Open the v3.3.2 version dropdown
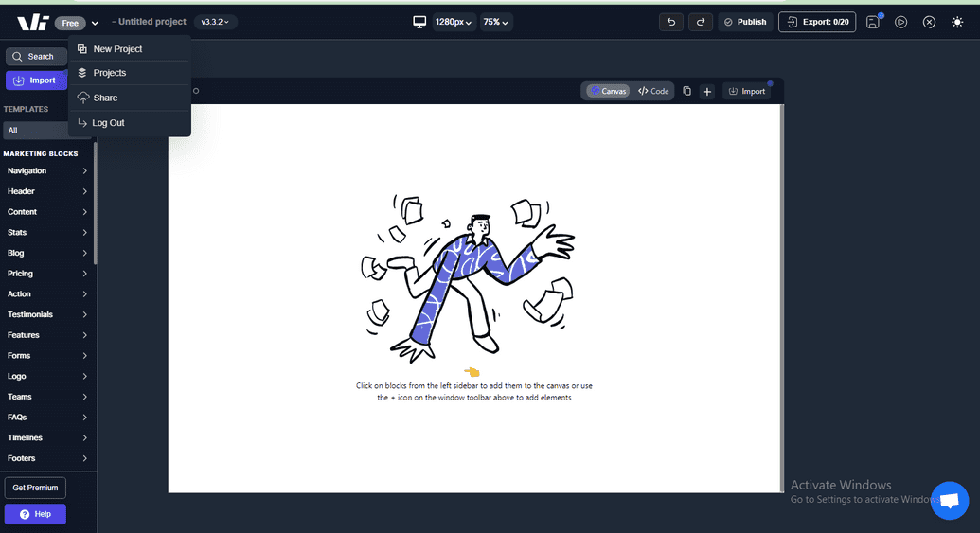The height and width of the screenshot is (533, 980). (215, 22)
